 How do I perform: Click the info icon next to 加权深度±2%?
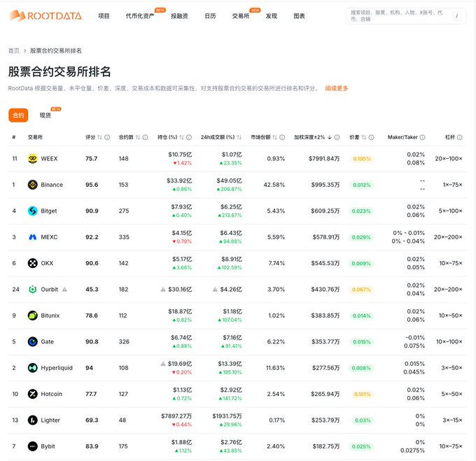(x=337, y=137)
